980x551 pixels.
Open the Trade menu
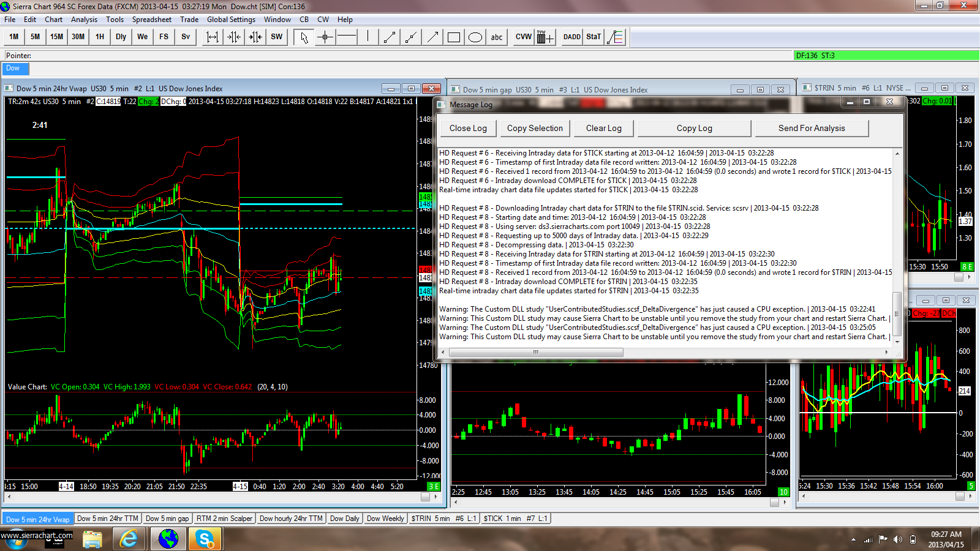tap(189, 20)
